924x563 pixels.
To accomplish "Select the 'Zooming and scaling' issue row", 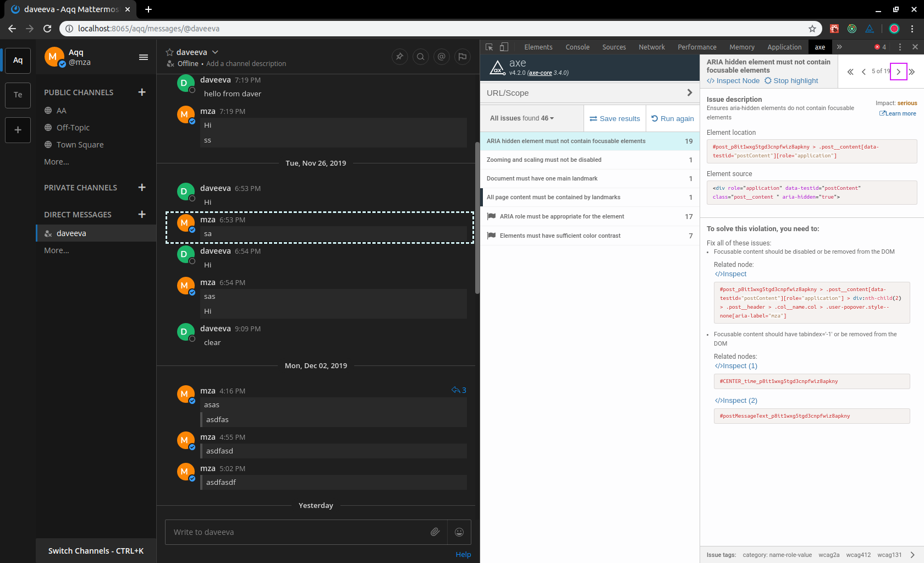I will [x=588, y=160].
